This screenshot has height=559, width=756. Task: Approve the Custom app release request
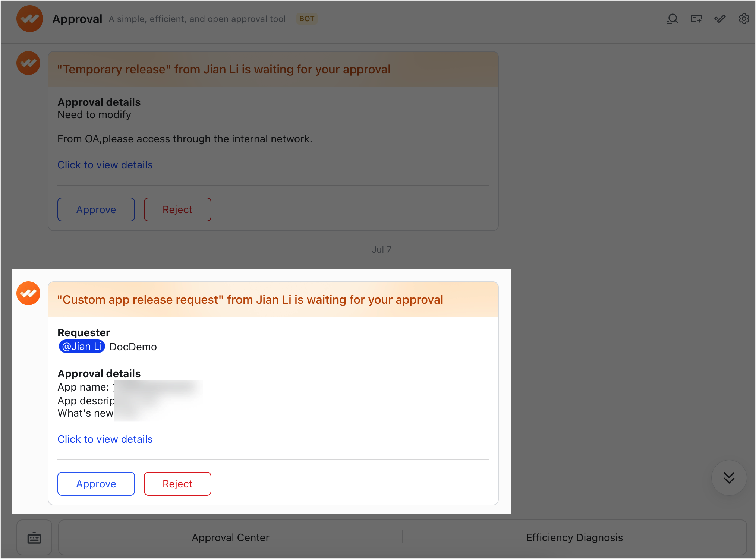[x=96, y=484]
